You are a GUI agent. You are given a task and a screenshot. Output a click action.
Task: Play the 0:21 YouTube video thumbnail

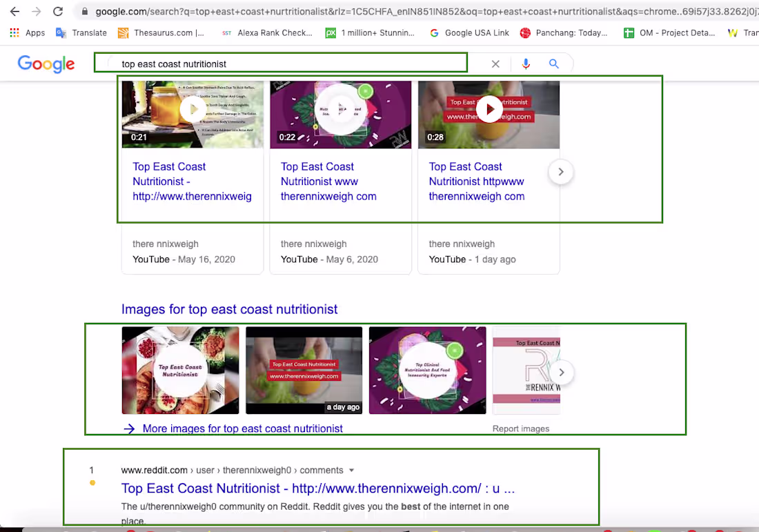coord(193,109)
